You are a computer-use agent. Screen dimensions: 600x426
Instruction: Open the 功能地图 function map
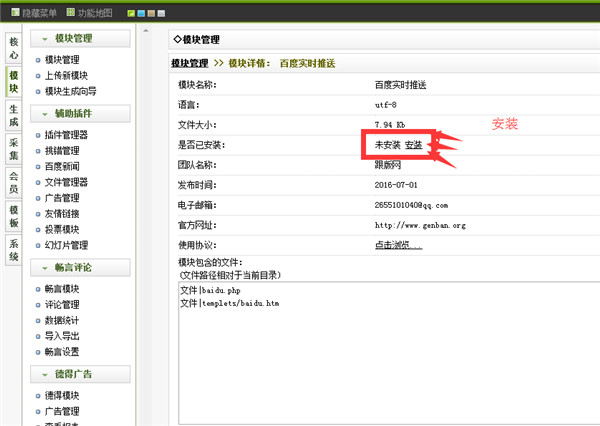[x=90, y=13]
